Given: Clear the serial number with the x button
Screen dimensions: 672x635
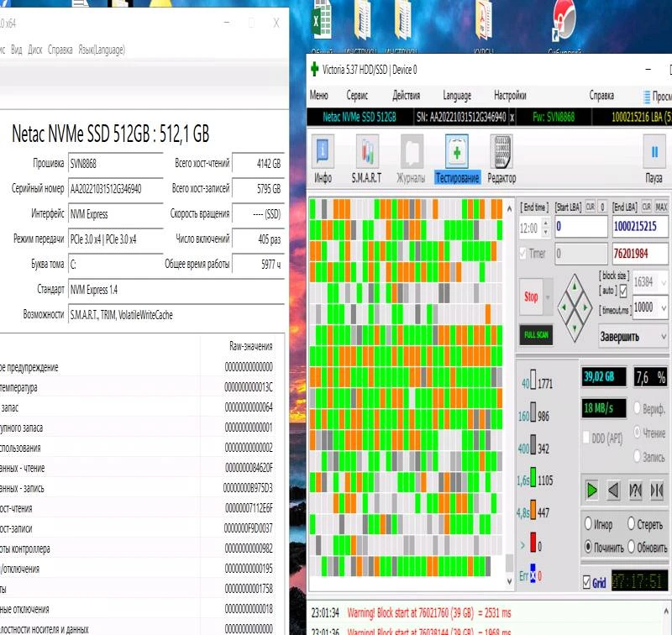Looking at the screenshot, I should click(512, 117).
